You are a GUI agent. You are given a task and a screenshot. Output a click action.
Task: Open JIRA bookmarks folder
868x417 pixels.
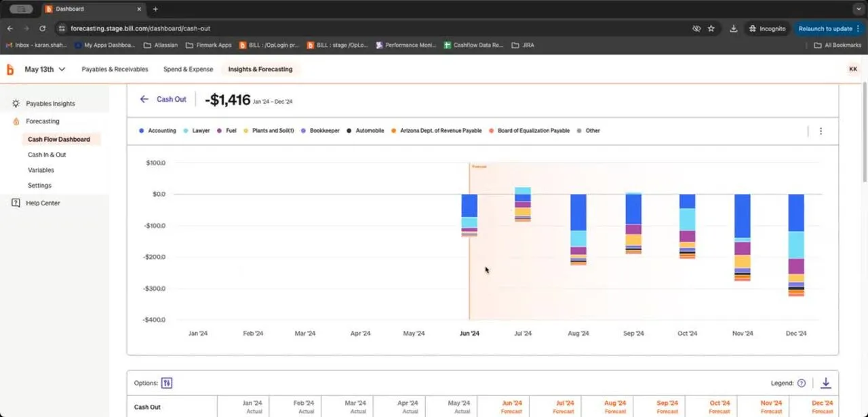pyautogui.click(x=524, y=45)
